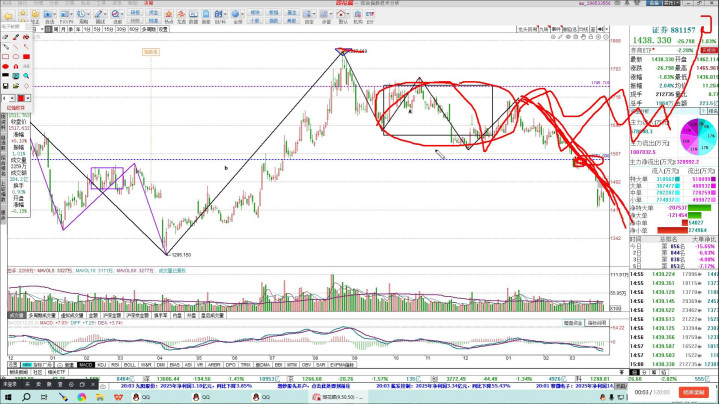The image size is (719, 404).
Task: Open dropdown arrow right of red color swatch
Action: pyautogui.click(x=28, y=97)
